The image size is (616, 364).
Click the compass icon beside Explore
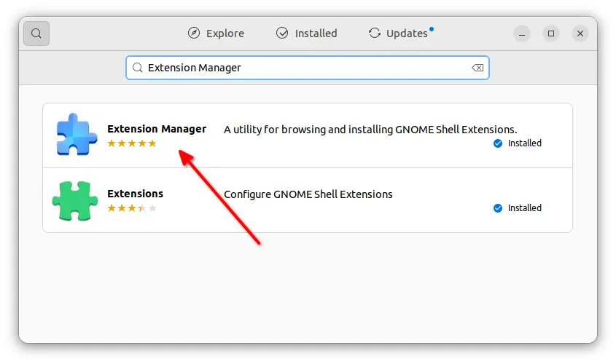tap(194, 33)
